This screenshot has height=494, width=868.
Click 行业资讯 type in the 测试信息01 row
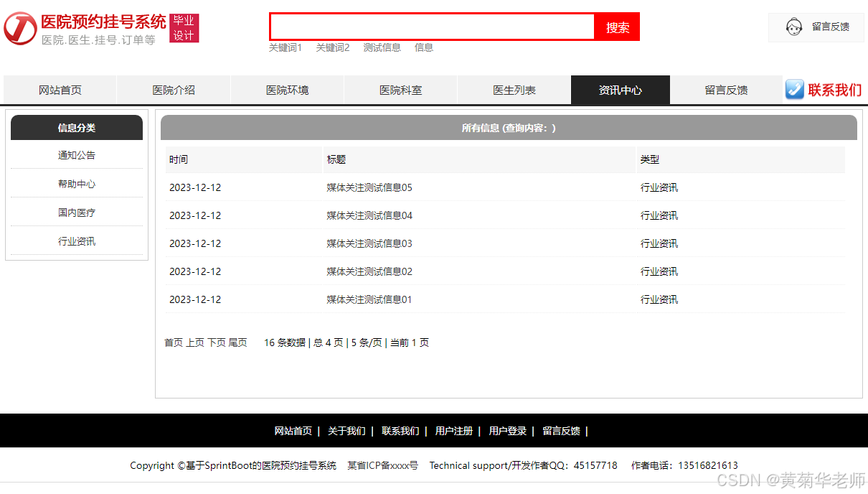click(x=659, y=299)
